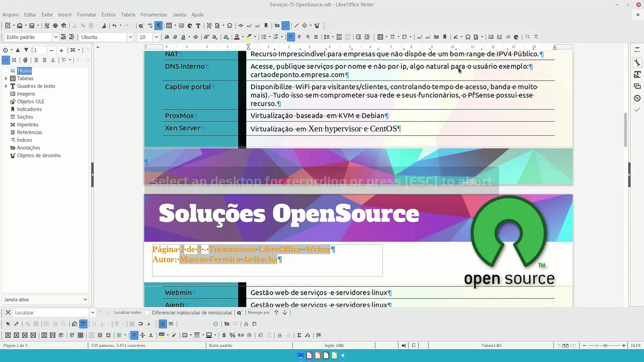Apply bold formatting icon
Screen dimensions: 644x362
[167, 37]
